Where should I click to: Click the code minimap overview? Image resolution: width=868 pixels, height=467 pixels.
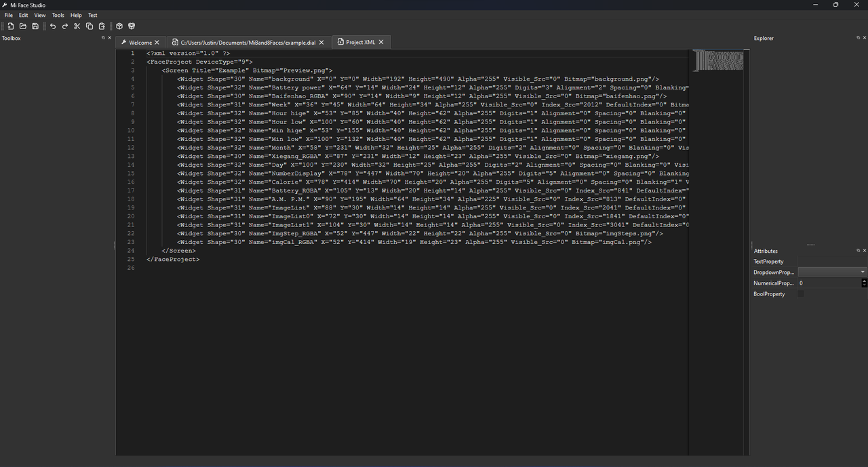point(717,60)
